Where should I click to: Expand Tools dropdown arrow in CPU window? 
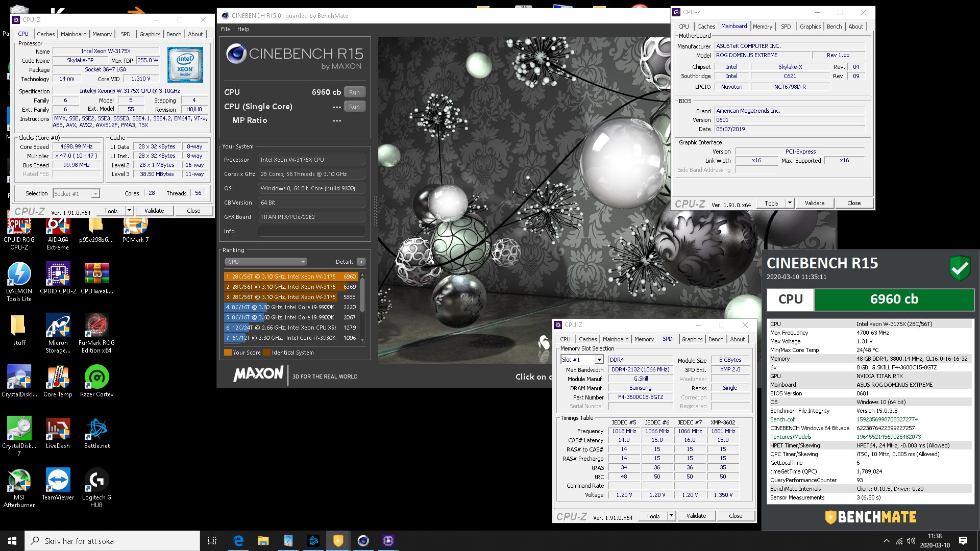(x=129, y=211)
